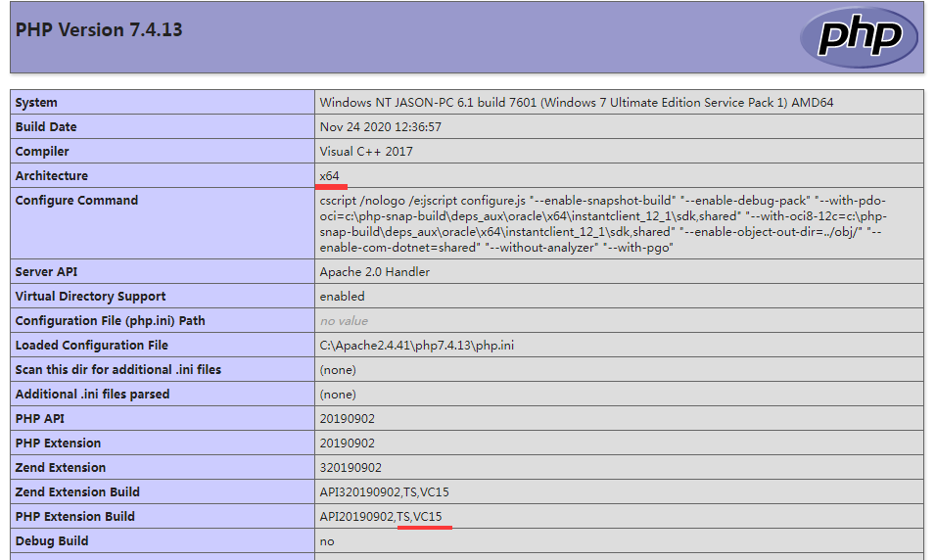Select the 'System' row label
The image size is (935, 560).
(x=36, y=103)
